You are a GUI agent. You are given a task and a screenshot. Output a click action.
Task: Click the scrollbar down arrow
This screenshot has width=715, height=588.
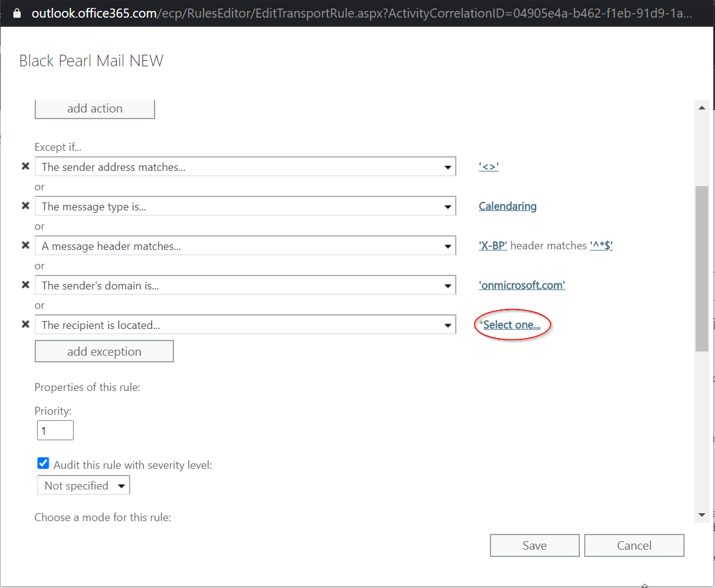(x=702, y=514)
